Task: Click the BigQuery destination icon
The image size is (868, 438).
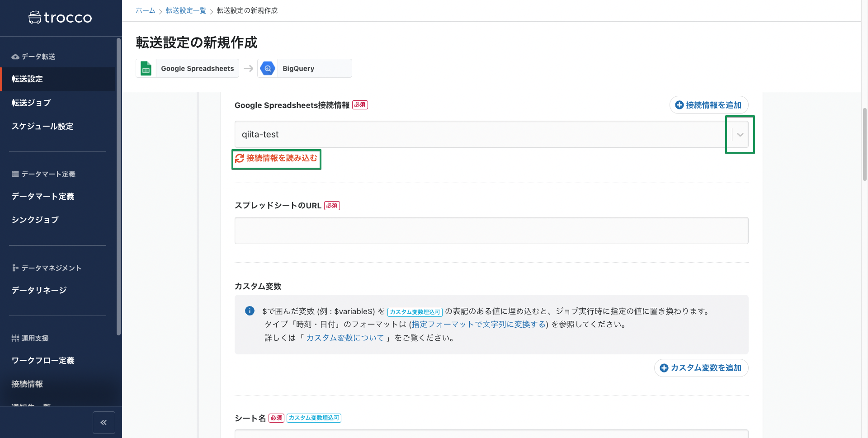Action: [268, 68]
